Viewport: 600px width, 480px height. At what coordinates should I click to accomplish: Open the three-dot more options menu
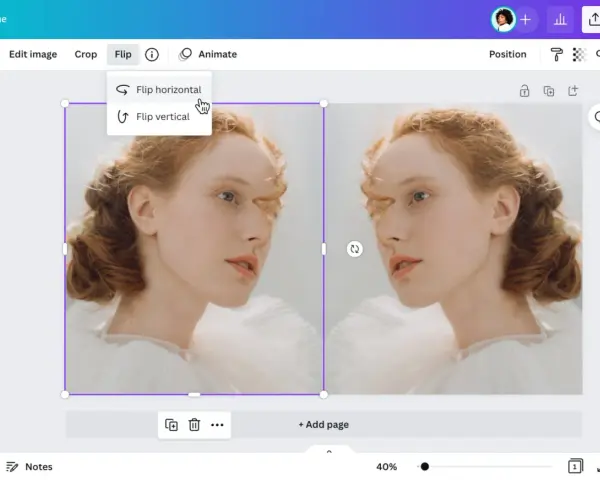(217, 425)
